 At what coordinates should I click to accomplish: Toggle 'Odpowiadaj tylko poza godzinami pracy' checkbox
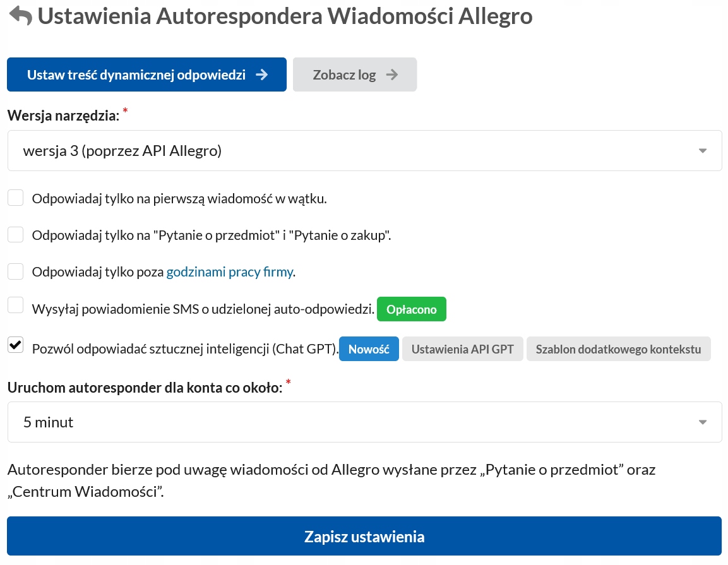coord(16,271)
